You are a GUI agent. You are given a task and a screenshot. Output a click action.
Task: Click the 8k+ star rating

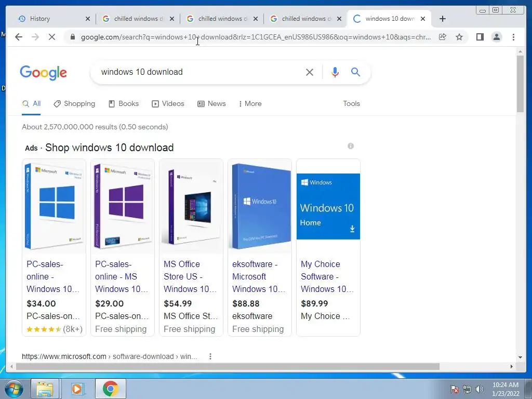click(x=54, y=329)
